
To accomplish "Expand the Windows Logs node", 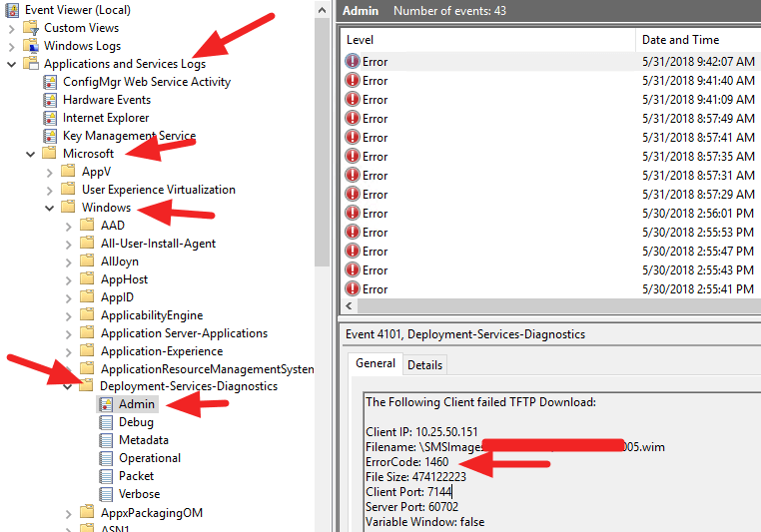I will coord(12,46).
